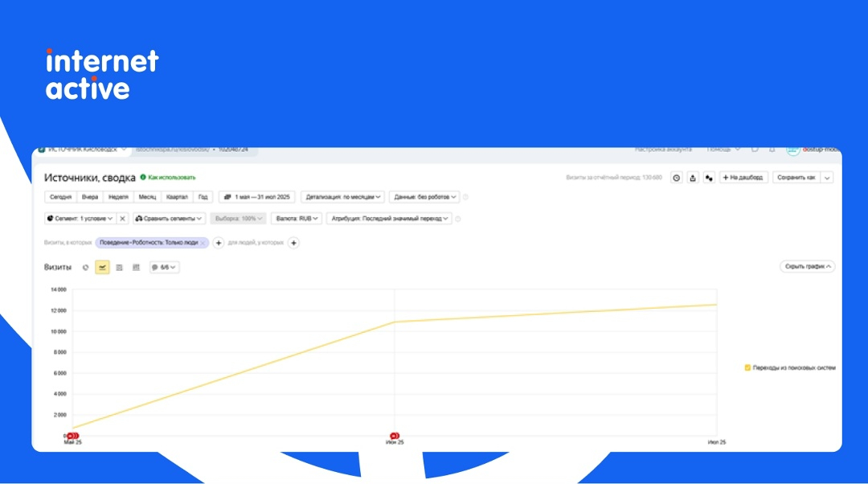
Task: Expand the arrow next to 'Сохранить как'
Action: tap(827, 178)
